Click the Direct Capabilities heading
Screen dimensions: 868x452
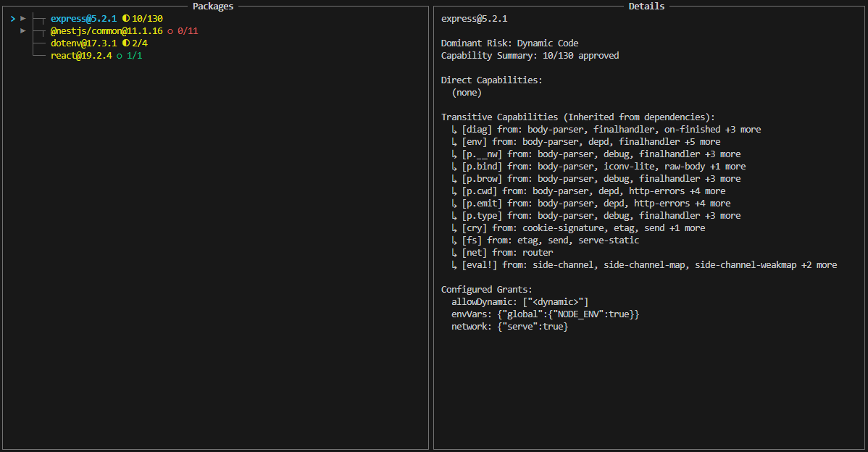491,80
